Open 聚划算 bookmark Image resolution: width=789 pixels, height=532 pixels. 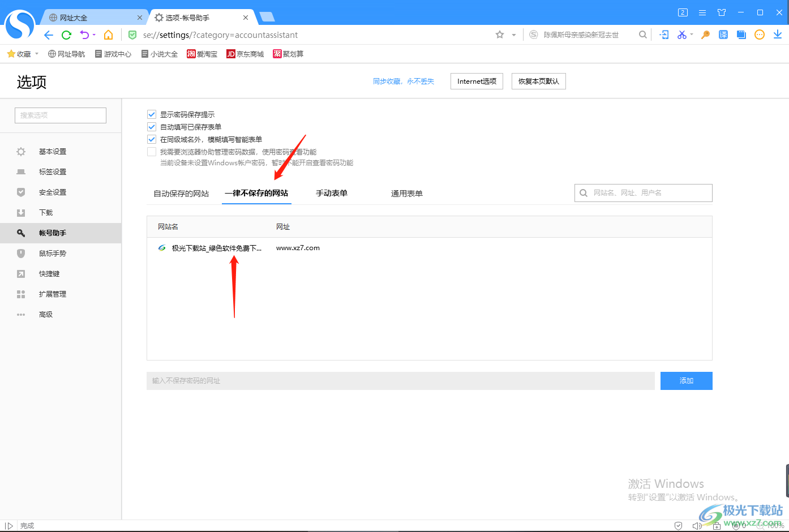288,54
